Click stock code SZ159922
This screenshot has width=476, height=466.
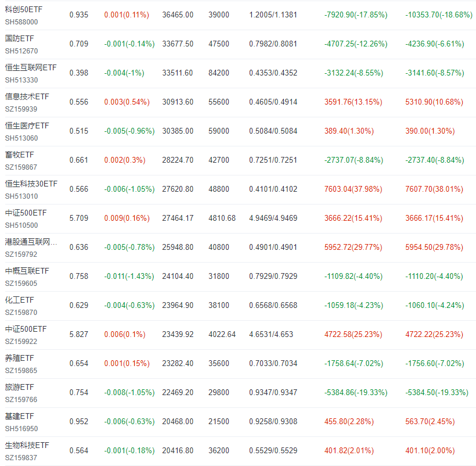click(x=21, y=342)
